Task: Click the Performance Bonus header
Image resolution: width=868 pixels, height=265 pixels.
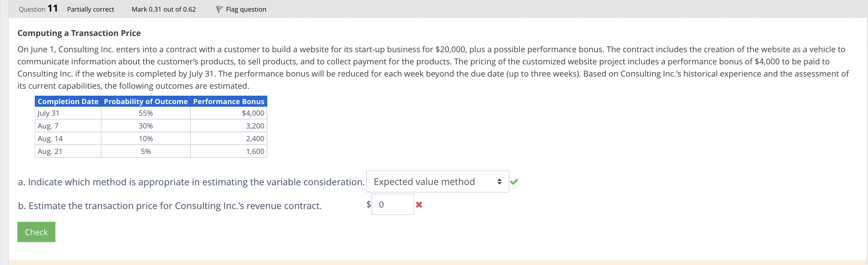Action: tap(228, 101)
